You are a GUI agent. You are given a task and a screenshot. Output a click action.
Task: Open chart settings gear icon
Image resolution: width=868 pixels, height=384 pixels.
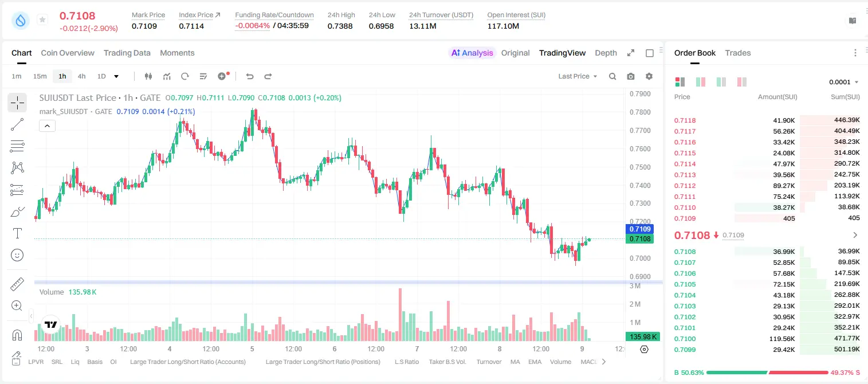[x=649, y=76]
